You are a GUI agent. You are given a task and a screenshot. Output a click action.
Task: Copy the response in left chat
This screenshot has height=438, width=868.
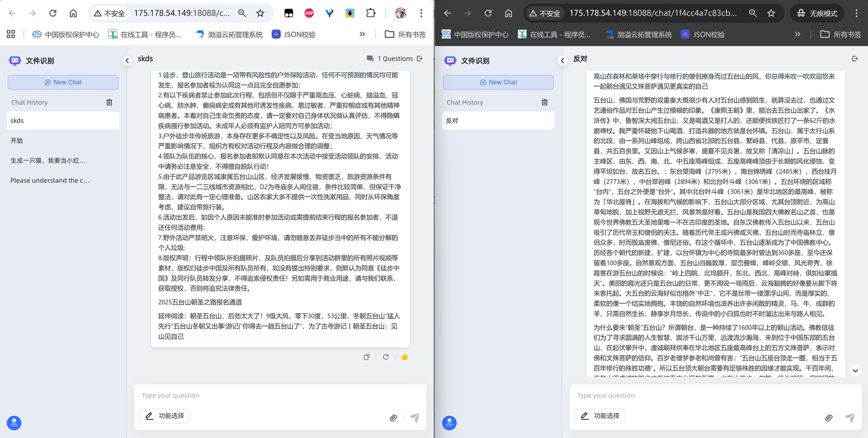[367, 357]
